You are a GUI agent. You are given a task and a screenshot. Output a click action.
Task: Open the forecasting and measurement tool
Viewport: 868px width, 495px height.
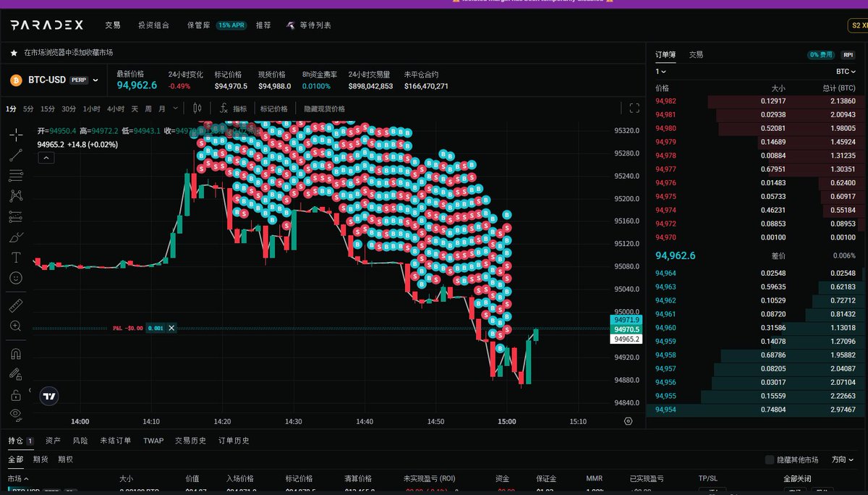(x=16, y=216)
